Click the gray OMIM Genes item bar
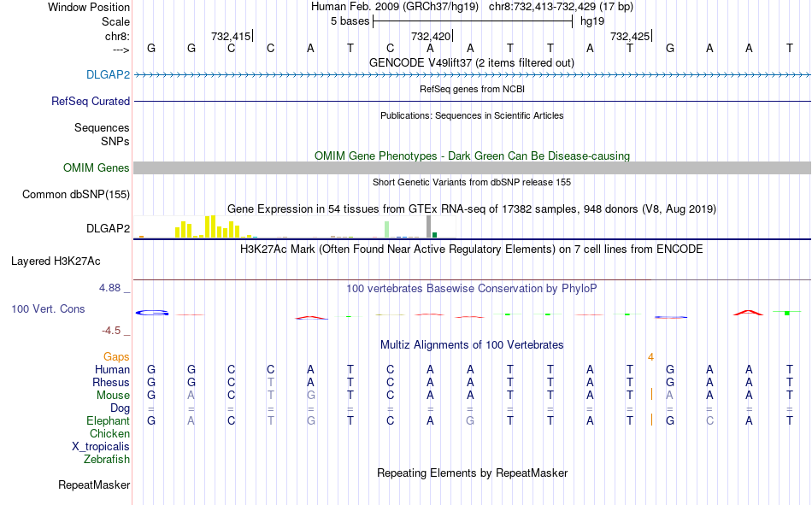The width and height of the screenshot is (812, 505). [x=472, y=167]
